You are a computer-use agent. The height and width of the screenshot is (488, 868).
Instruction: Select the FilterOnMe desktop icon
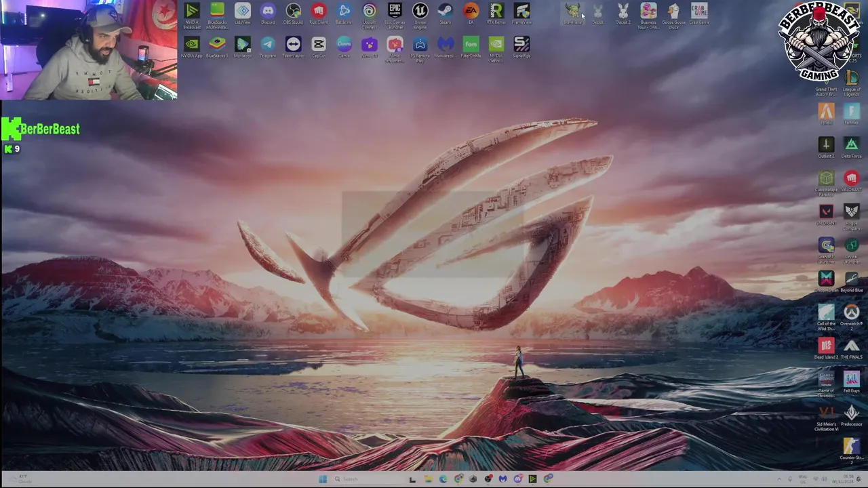click(x=471, y=47)
